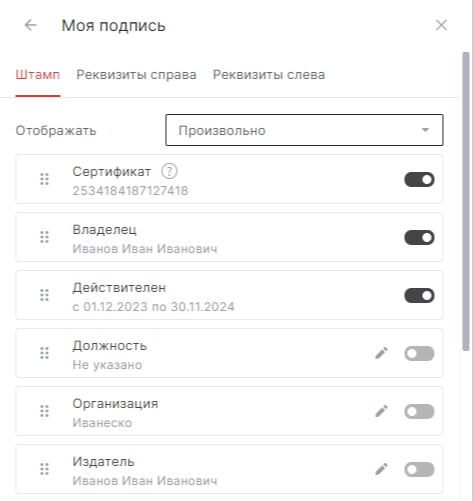Screen dimensions: 473x501
Task: Turn off the Владелец toggle
Action: 419,237
